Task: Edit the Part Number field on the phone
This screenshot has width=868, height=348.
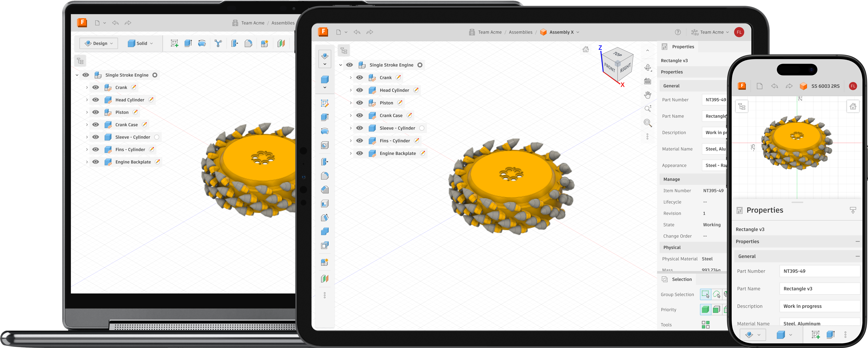Action: point(820,271)
